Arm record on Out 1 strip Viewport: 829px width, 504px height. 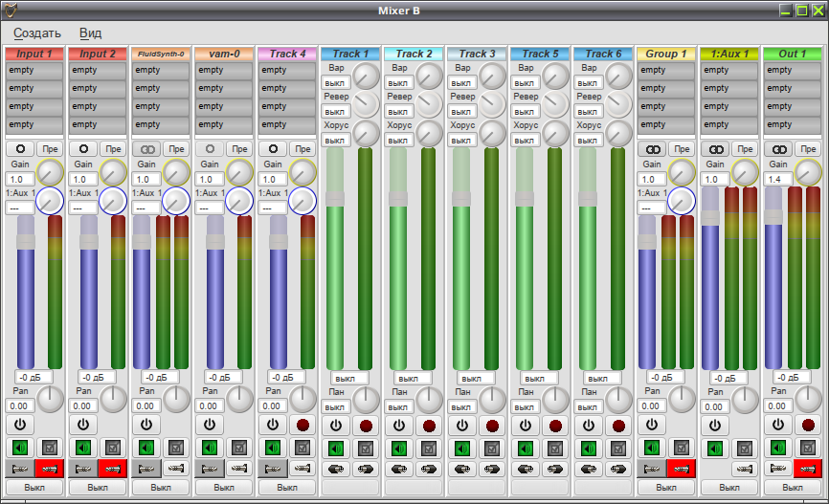point(808,425)
